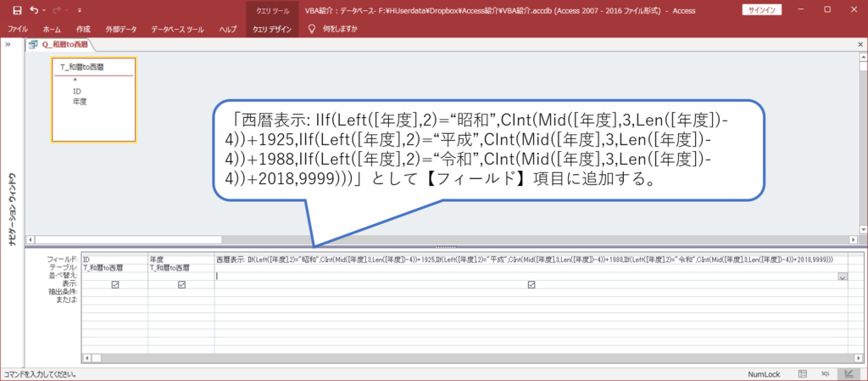This screenshot has width=868, height=381.
Task: Switch to the ホーム ribbon tab
Action: point(52,29)
